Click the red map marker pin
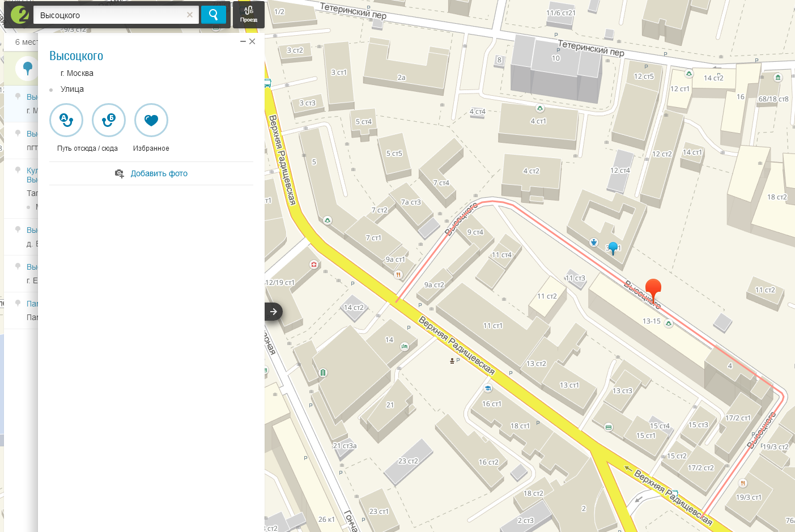This screenshot has width=795, height=532. click(x=653, y=290)
